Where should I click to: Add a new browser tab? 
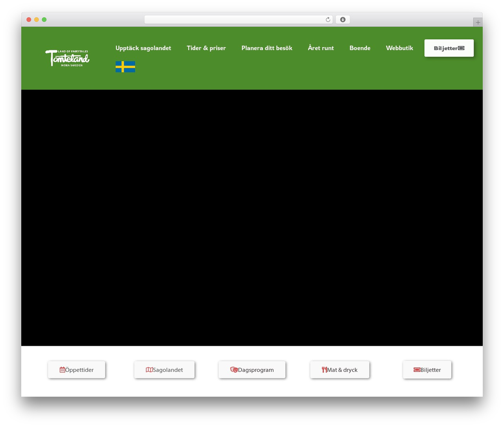[478, 22]
